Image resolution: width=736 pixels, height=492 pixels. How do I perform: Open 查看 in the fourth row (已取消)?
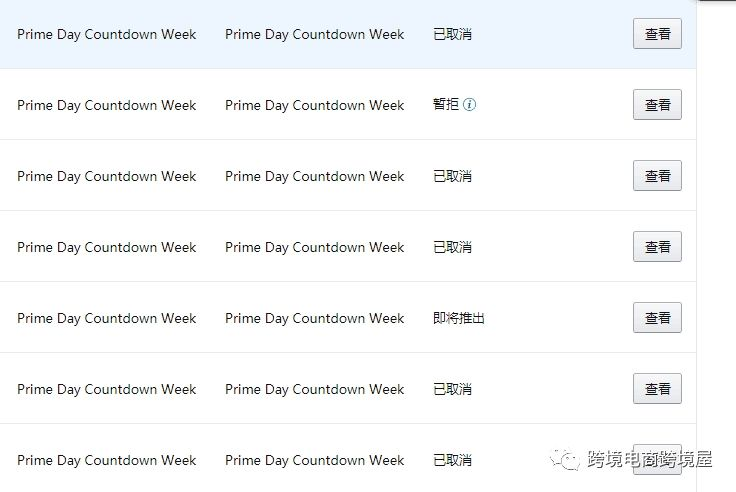[x=657, y=246]
